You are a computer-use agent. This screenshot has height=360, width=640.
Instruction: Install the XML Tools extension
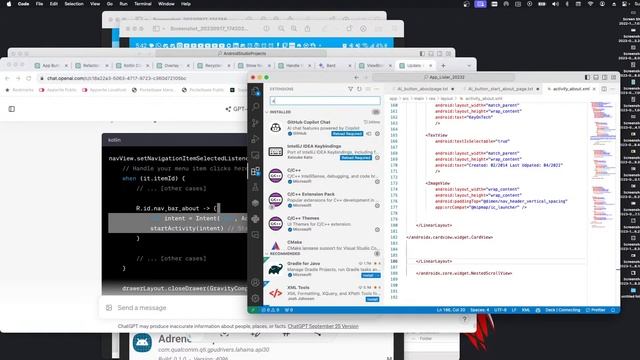click(x=372, y=299)
